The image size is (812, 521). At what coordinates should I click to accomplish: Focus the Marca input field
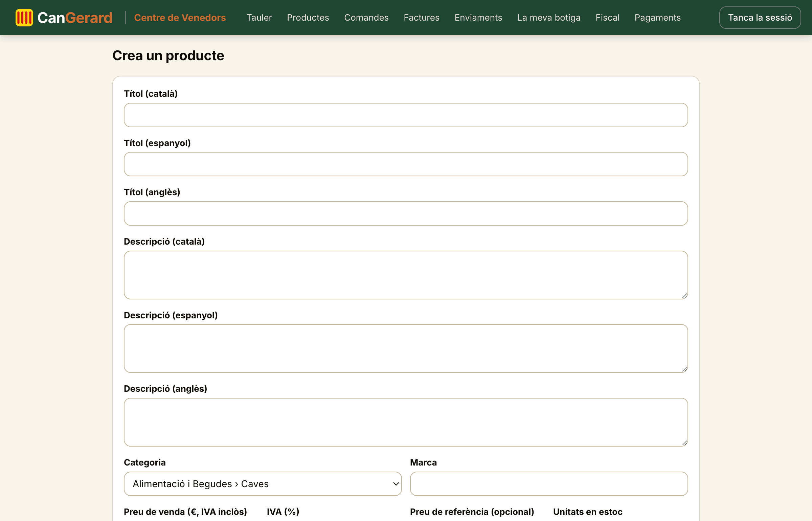(x=549, y=484)
